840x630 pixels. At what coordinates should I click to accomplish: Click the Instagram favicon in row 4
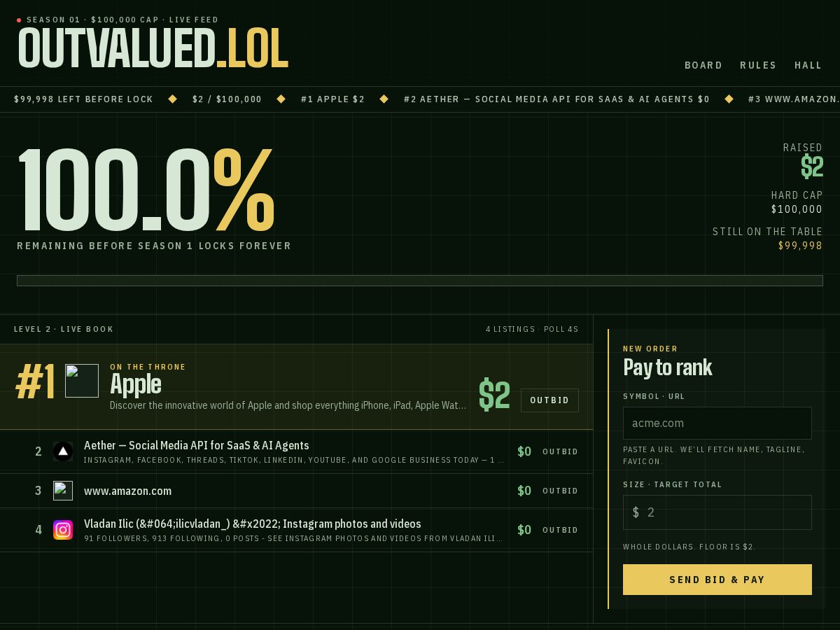tap(63, 530)
